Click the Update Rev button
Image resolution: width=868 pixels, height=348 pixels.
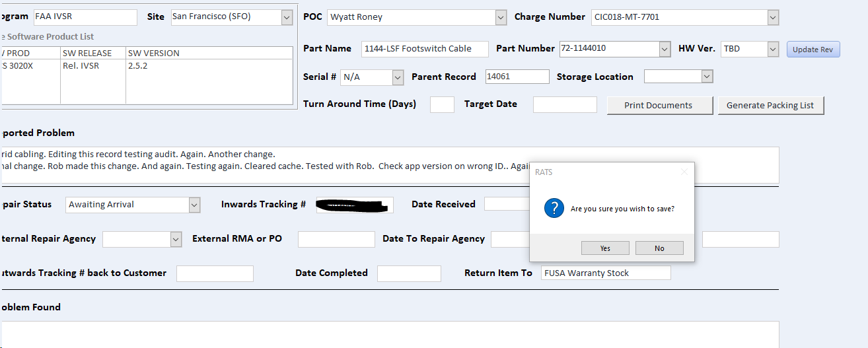813,50
